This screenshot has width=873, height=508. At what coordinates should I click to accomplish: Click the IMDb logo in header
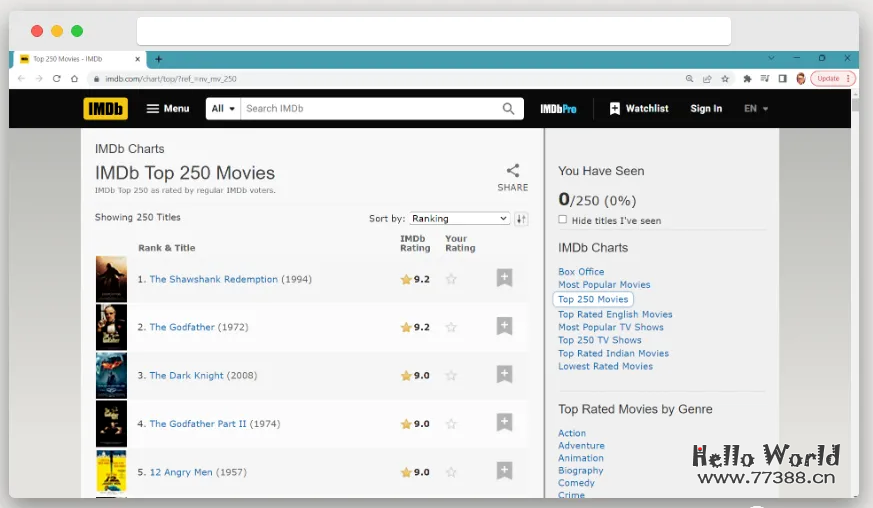pos(105,108)
